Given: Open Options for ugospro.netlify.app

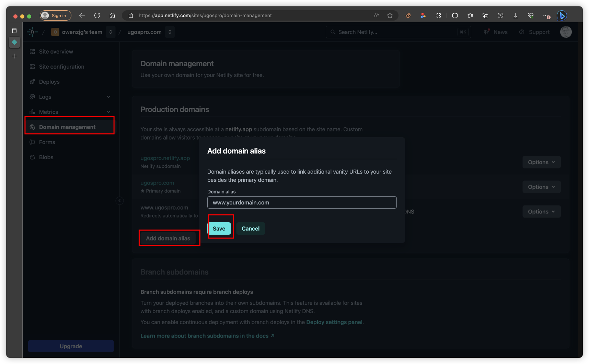Looking at the screenshot, I should 541,162.
